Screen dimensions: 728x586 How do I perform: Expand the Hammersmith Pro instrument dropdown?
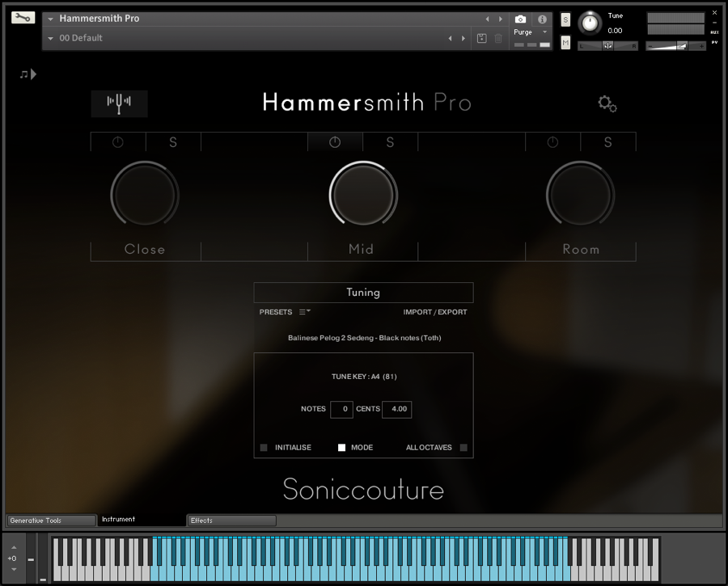50,19
